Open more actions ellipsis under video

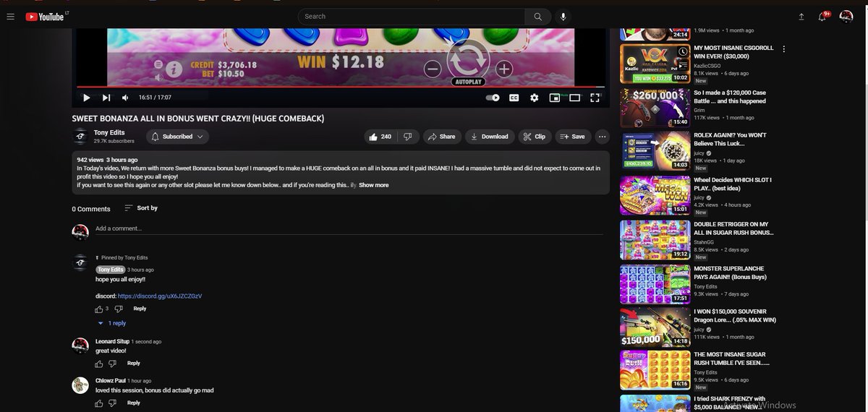tap(602, 137)
